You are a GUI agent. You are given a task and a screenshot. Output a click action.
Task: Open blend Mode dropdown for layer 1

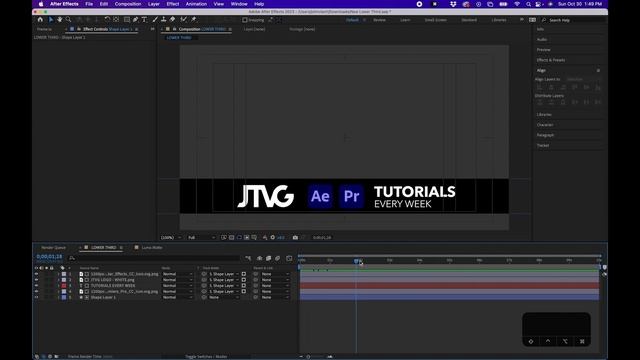(x=177, y=274)
